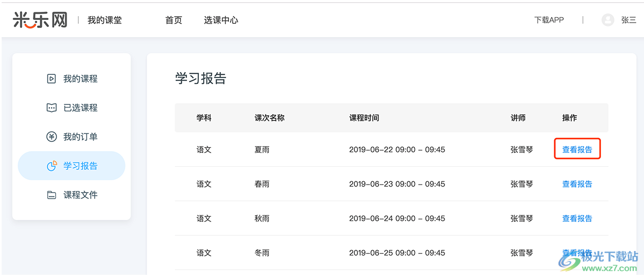Click 语文 in the 夏雨 row
Image resolution: width=644 pixels, height=277 pixels.
click(x=204, y=150)
